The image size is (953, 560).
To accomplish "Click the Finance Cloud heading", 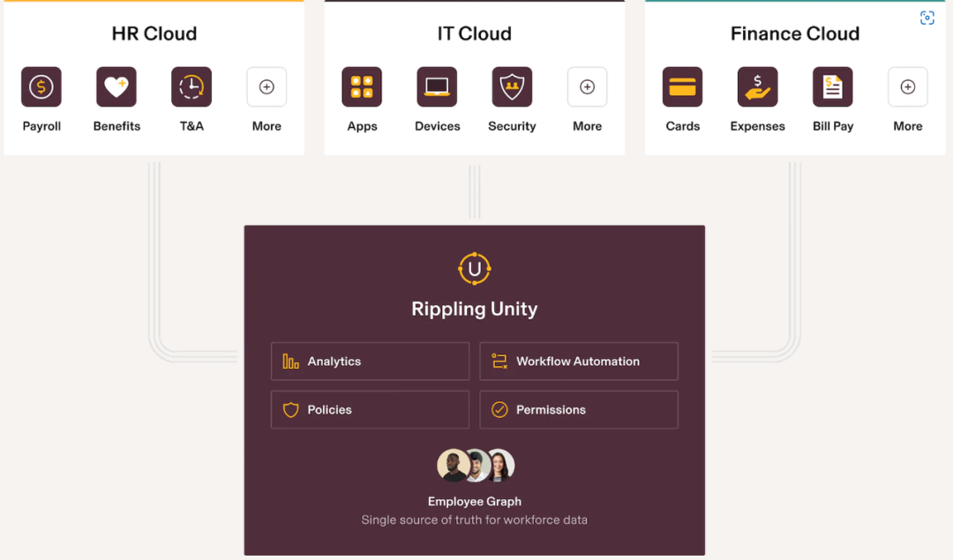I will coord(794,33).
